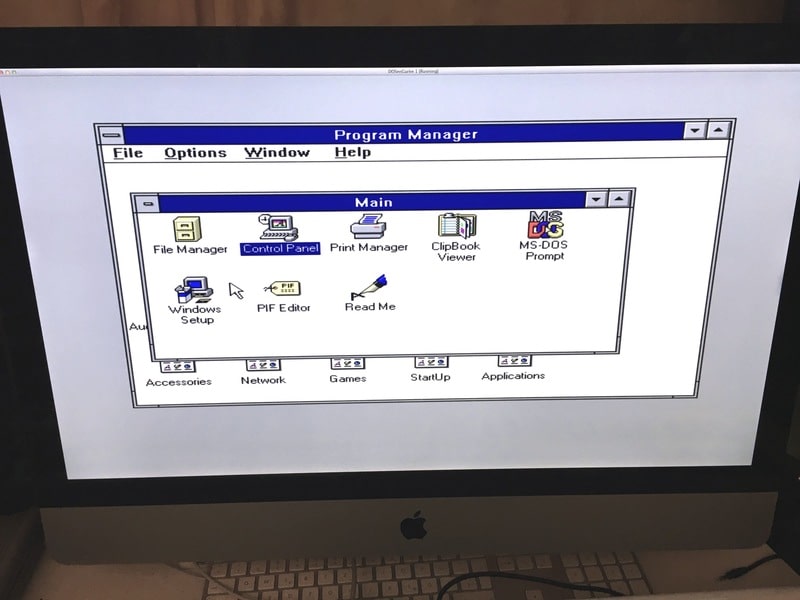This screenshot has height=600, width=800.
Task: Click the Program Manager title bar
Action: point(403,134)
